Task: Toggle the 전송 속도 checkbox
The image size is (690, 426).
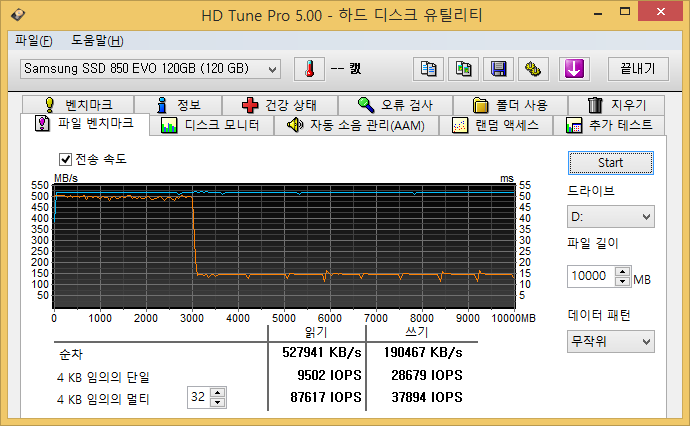Action: point(66,159)
